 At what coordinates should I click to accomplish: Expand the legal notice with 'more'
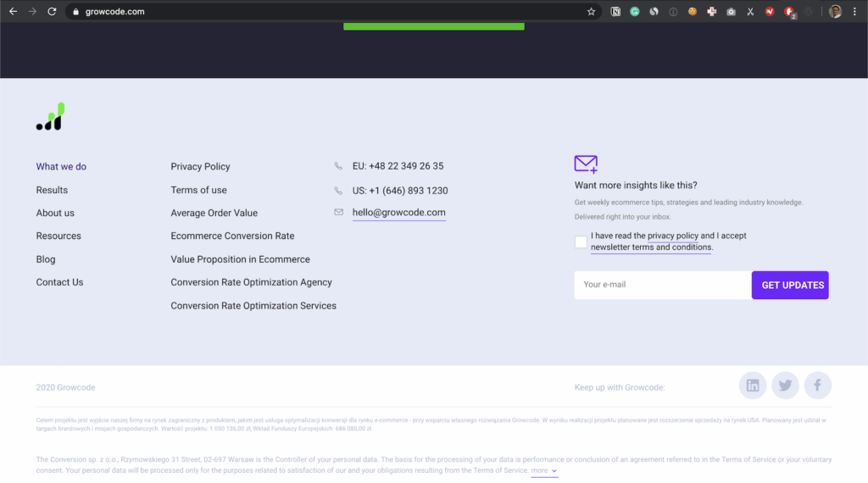point(544,470)
